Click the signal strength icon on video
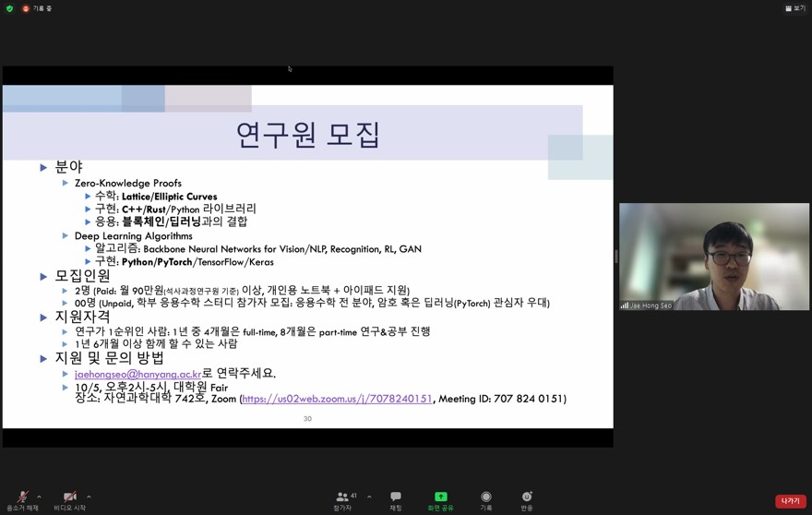Screen dimensions: 812x515 point(625,305)
